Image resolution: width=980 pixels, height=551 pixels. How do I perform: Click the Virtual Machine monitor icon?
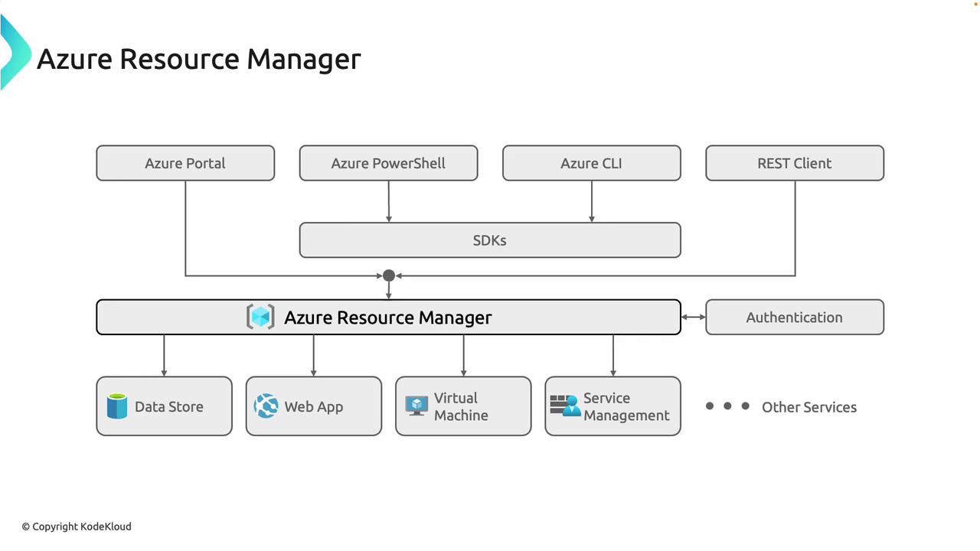point(416,406)
